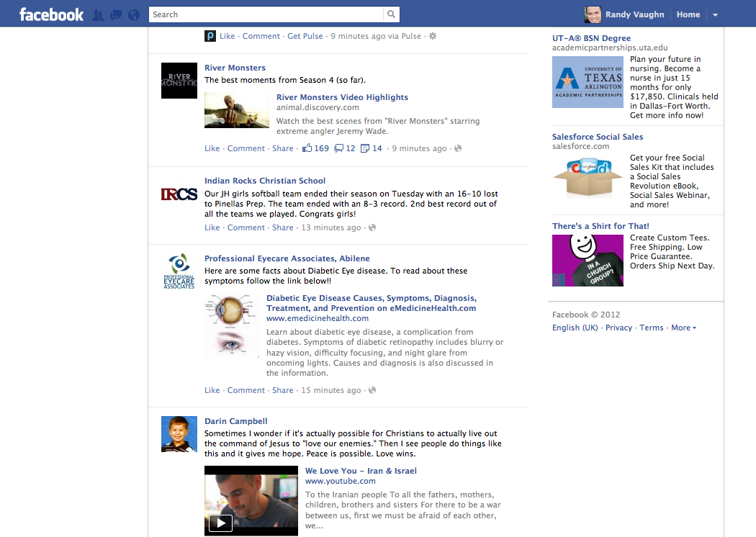Click audience globe on Indian Rocks post

point(372,227)
